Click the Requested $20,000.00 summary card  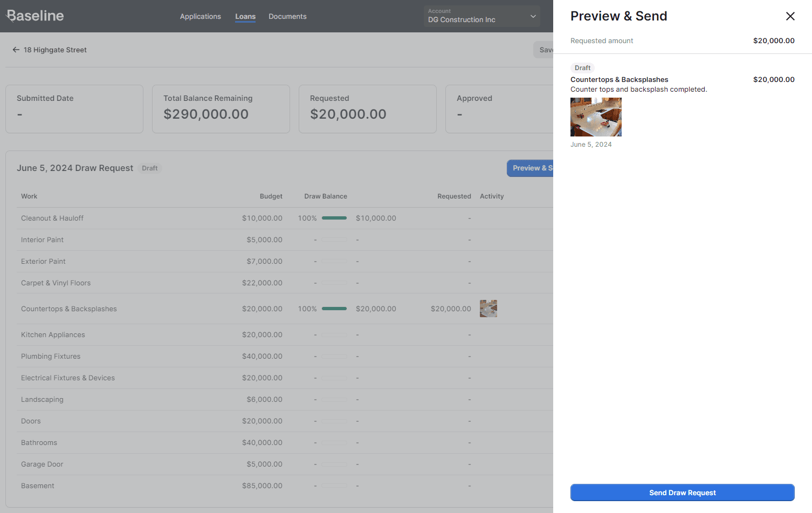click(x=367, y=109)
